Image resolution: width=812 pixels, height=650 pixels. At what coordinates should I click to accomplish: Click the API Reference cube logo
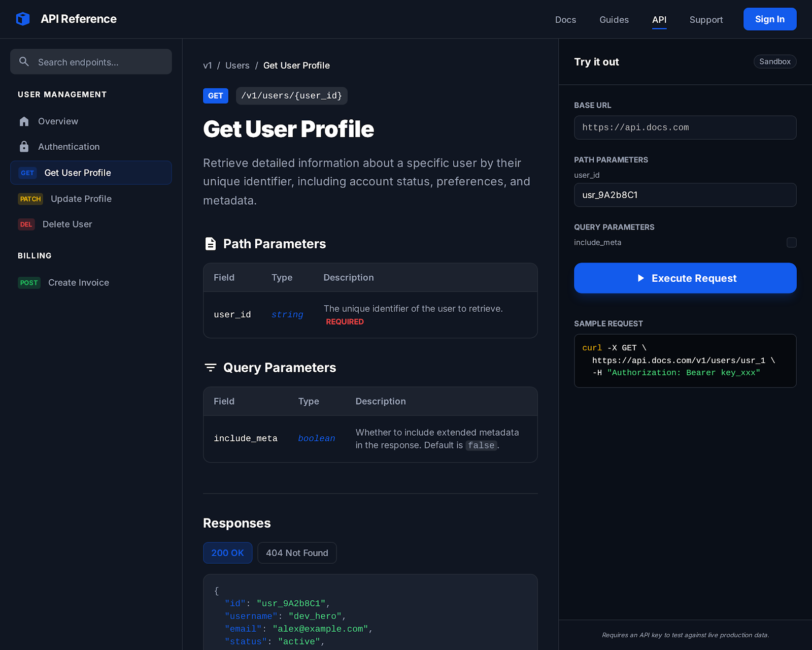coord(23,19)
